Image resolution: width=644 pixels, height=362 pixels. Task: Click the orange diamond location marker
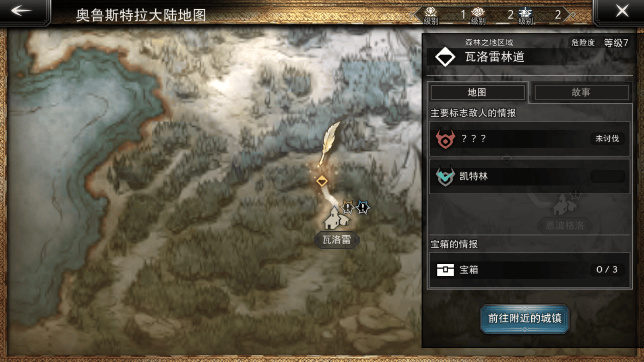[322, 181]
